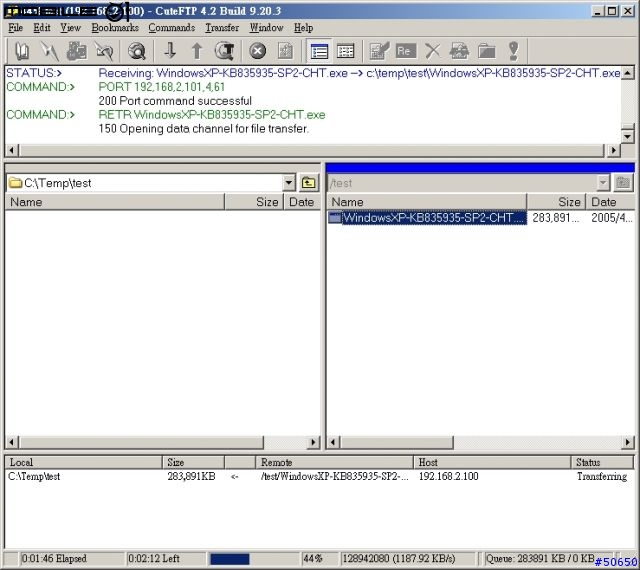Sort local pane by Name column
640x570 pixels.
point(115,202)
